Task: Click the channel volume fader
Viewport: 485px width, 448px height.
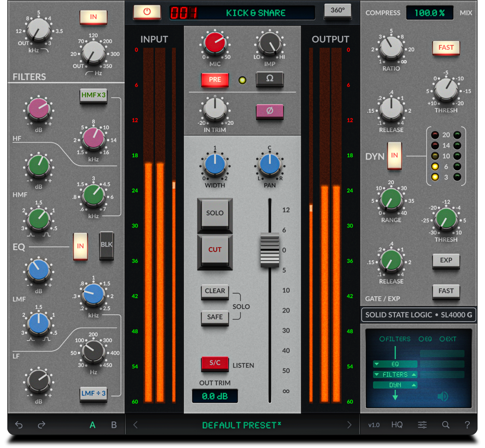Action: pyautogui.click(x=270, y=249)
